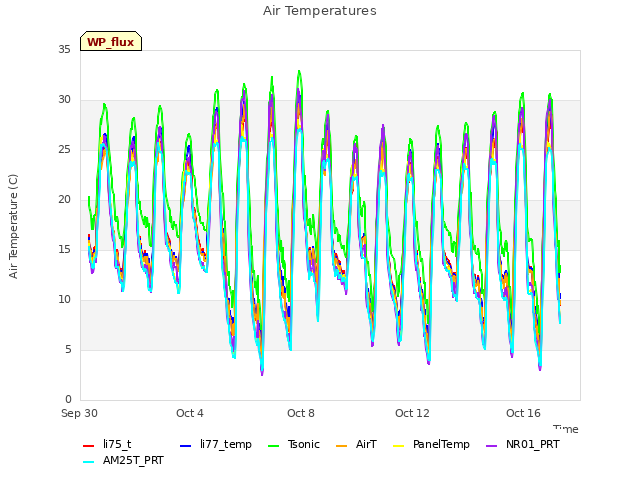
Task: Click the 0 y-axis tick label
Action: point(68,399)
